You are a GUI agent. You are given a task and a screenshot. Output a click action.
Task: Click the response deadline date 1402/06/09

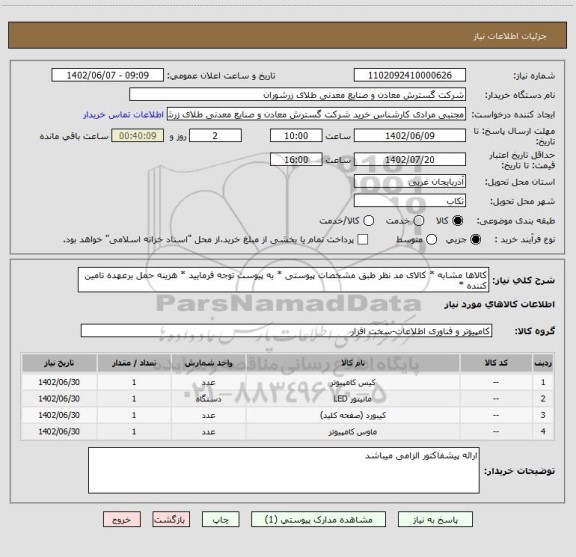pos(410,136)
